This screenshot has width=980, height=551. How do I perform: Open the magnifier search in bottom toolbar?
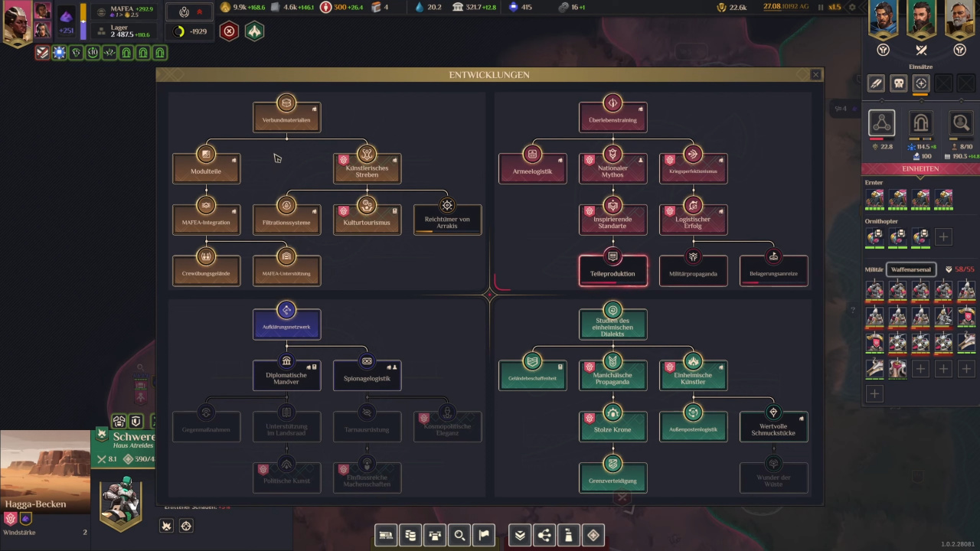tap(459, 535)
